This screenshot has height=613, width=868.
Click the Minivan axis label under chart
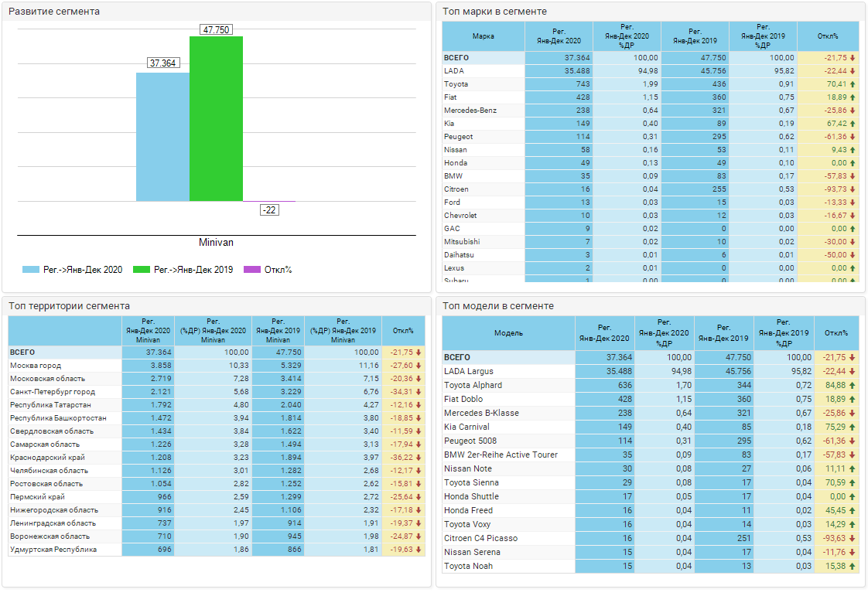tap(216, 243)
